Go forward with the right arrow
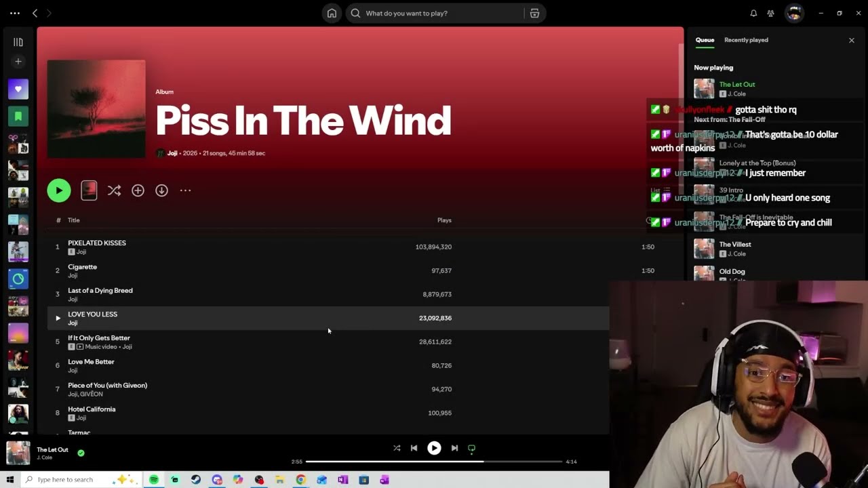Image resolution: width=868 pixels, height=488 pixels. click(49, 13)
